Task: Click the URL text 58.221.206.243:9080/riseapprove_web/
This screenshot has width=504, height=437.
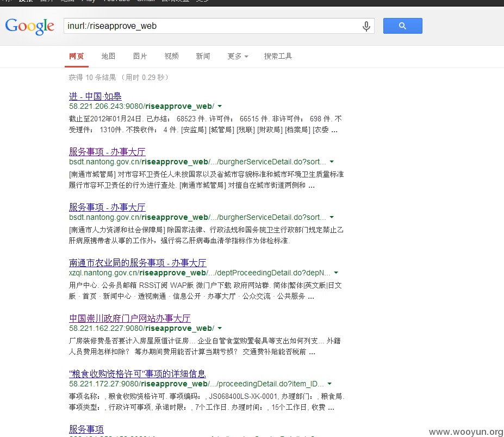Action: 141,106
